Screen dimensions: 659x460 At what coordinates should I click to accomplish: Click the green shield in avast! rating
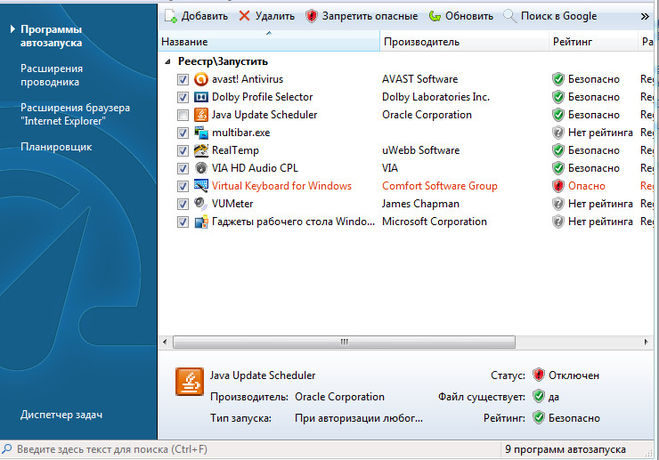click(558, 79)
